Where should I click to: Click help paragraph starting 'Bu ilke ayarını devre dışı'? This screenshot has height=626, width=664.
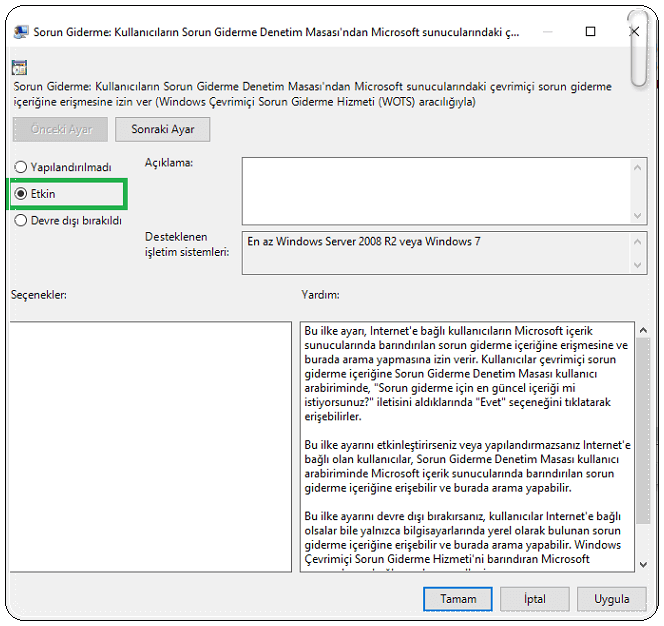(463, 538)
